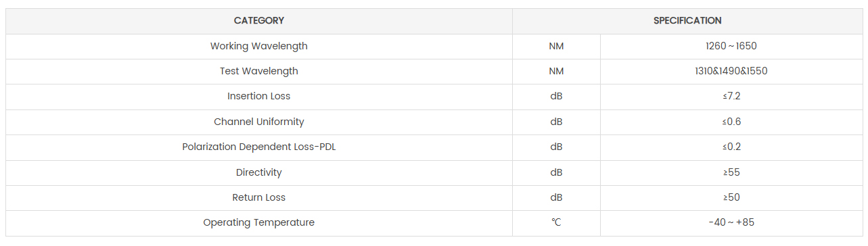Select the Working Wavelength row label
The width and height of the screenshot is (868, 246).
pos(259,46)
